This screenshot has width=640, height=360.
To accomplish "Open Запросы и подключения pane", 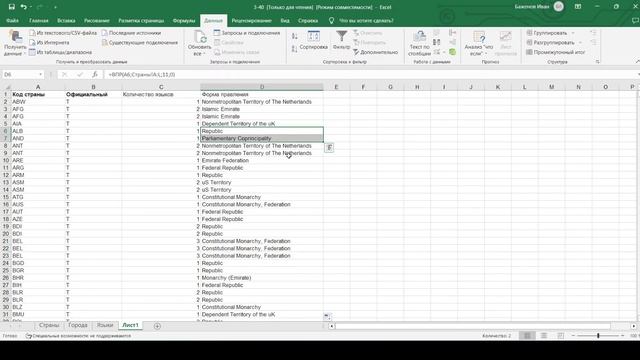I will pos(247,33).
